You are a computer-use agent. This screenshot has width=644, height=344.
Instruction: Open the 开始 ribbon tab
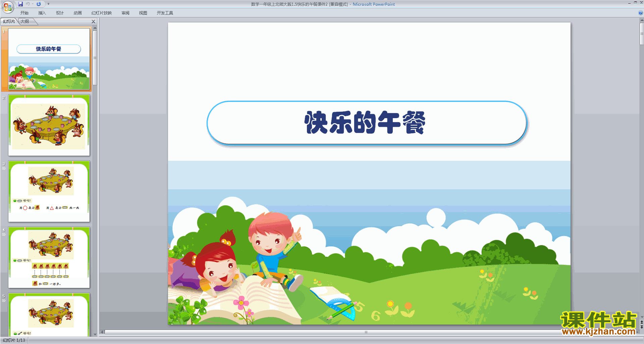tap(24, 13)
